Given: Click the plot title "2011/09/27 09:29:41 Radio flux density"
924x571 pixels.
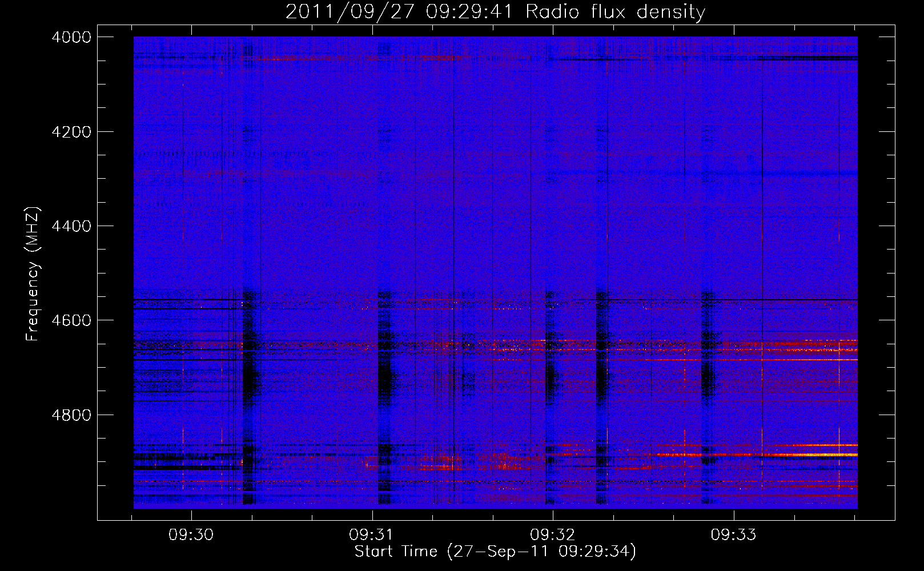Looking at the screenshot, I should pyautogui.click(x=495, y=12).
